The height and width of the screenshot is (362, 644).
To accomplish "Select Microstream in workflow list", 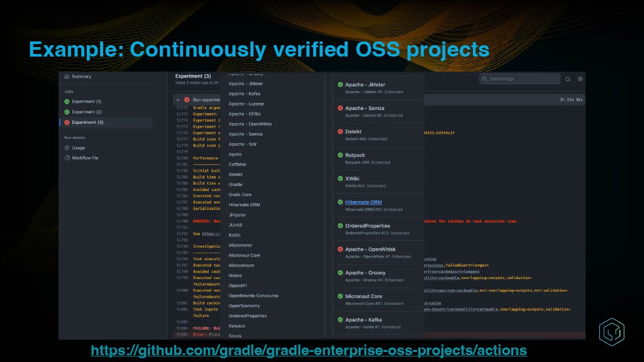I will click(241, 266).
